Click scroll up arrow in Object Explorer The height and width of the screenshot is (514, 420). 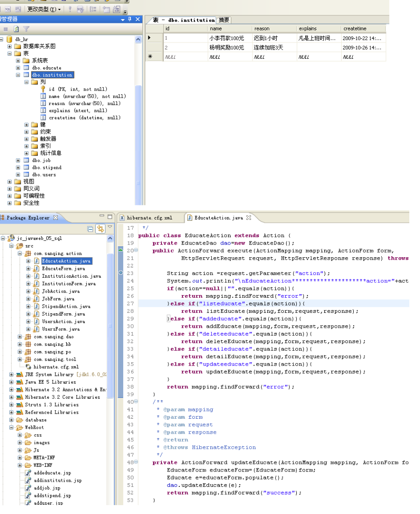click(138, 40)
